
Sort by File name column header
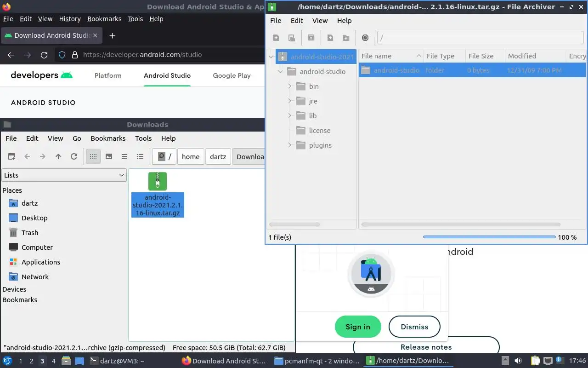point(391,56)
